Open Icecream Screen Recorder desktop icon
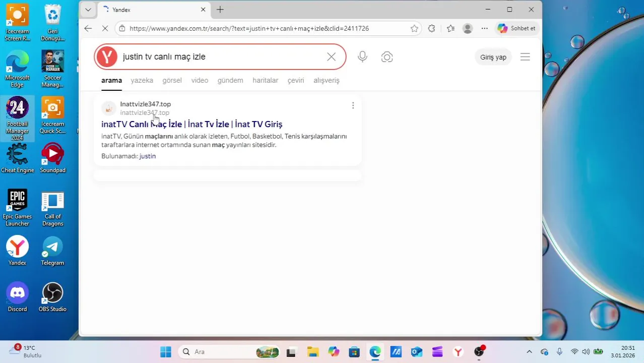 (x=17, y=23)
